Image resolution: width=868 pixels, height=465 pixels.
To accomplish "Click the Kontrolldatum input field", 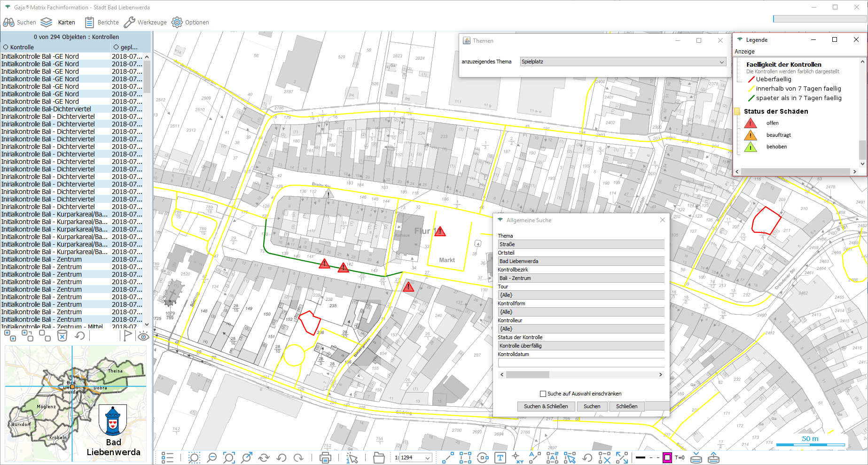I will [x=581, y=363].
